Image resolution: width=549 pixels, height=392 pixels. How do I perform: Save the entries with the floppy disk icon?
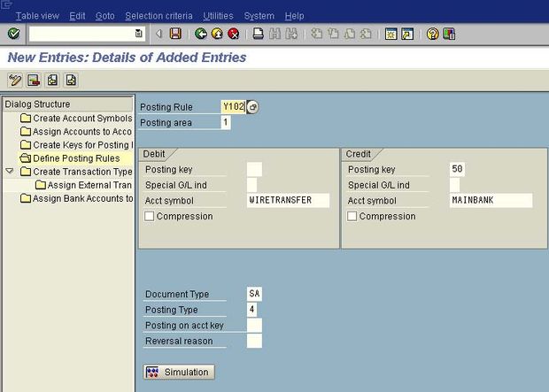coord(175,34)
